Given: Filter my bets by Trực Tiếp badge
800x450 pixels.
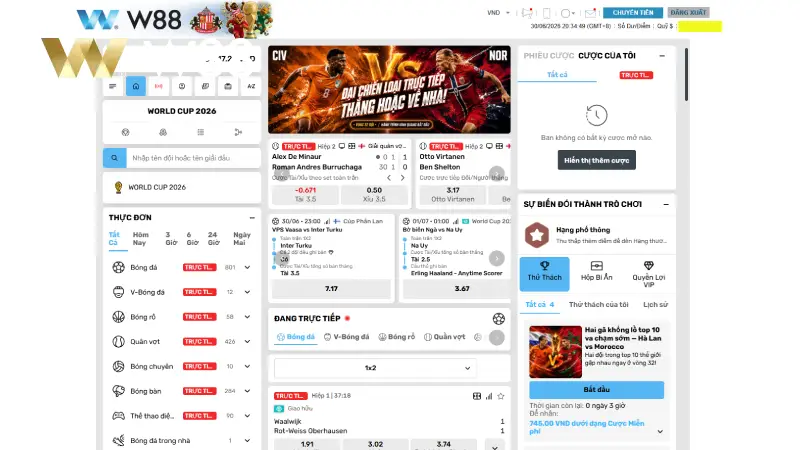Looking at the screenshot, I should point(636,75).
